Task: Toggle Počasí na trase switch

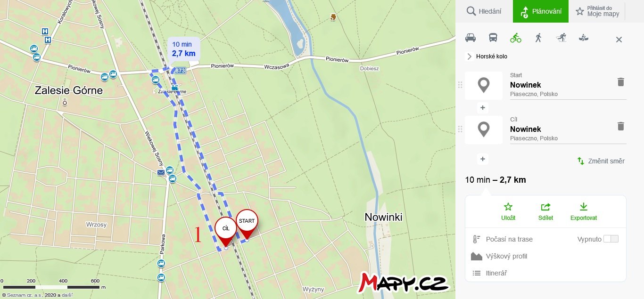Action: pos(611,239)
